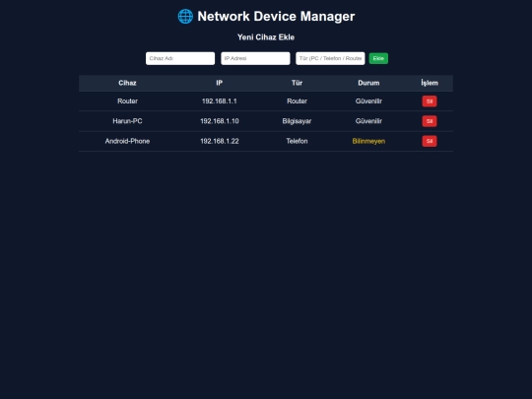Click the green Ekle button
532x399 pixels.
378,58
